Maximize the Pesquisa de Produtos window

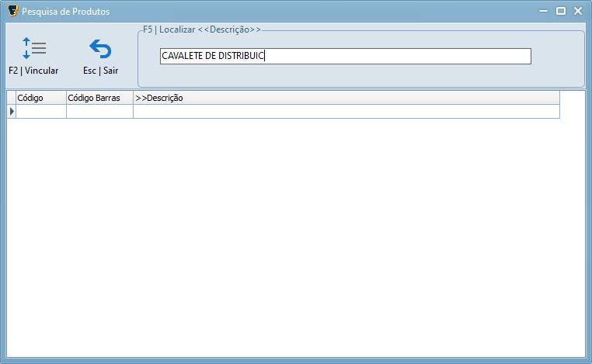click(559, 11)
